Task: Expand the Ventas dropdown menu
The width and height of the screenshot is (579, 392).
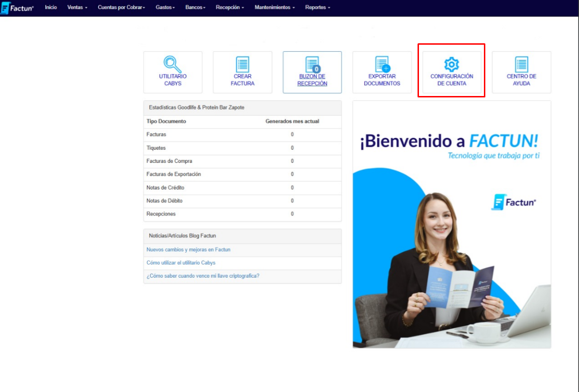Action: [78, 8]
